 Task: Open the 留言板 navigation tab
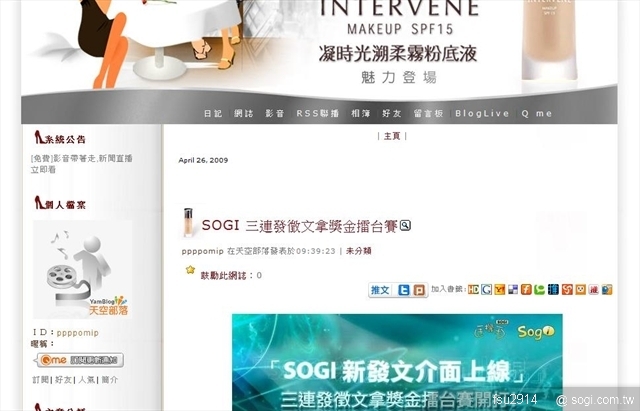tap(428, 113)
